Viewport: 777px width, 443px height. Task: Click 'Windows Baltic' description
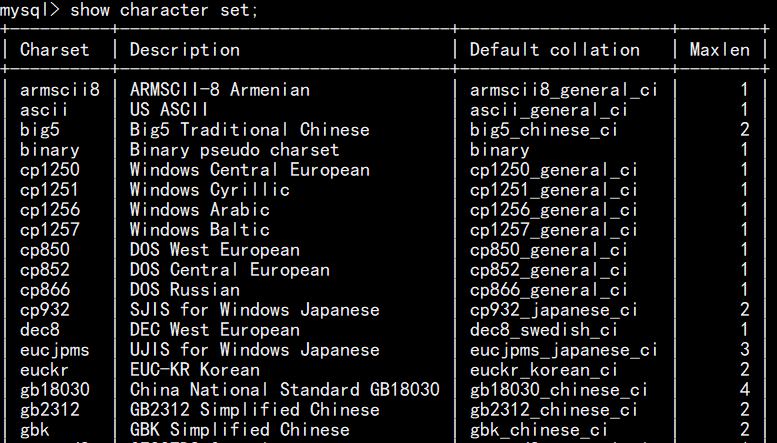(x=200, y=230)
